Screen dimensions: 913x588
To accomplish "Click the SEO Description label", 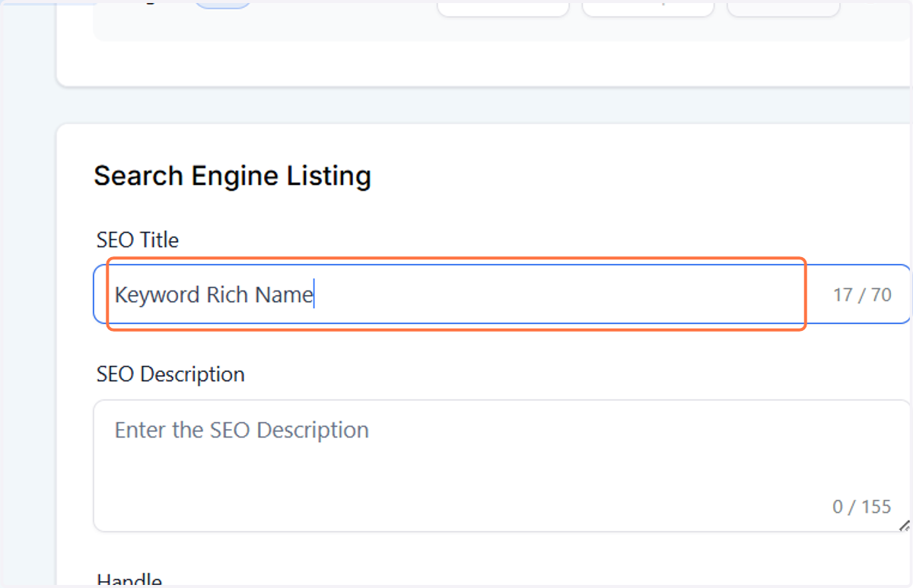I will pos(170,374).
